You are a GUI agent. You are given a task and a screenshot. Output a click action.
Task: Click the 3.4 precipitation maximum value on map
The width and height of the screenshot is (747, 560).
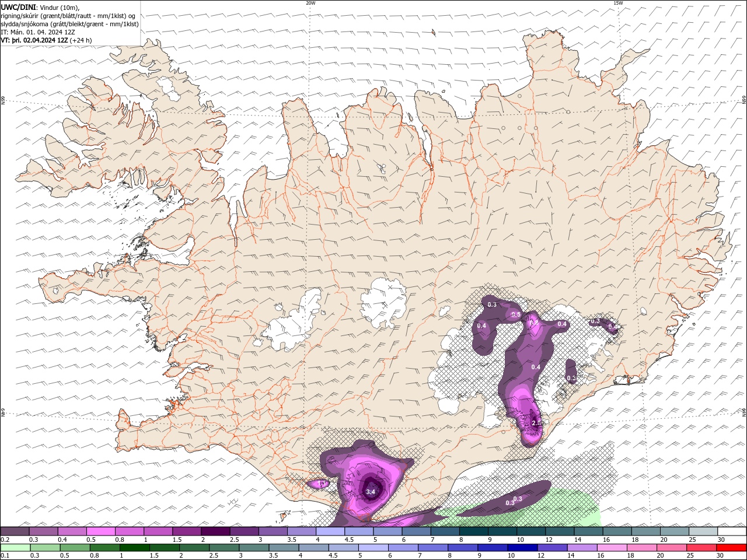tap(370, 492)
